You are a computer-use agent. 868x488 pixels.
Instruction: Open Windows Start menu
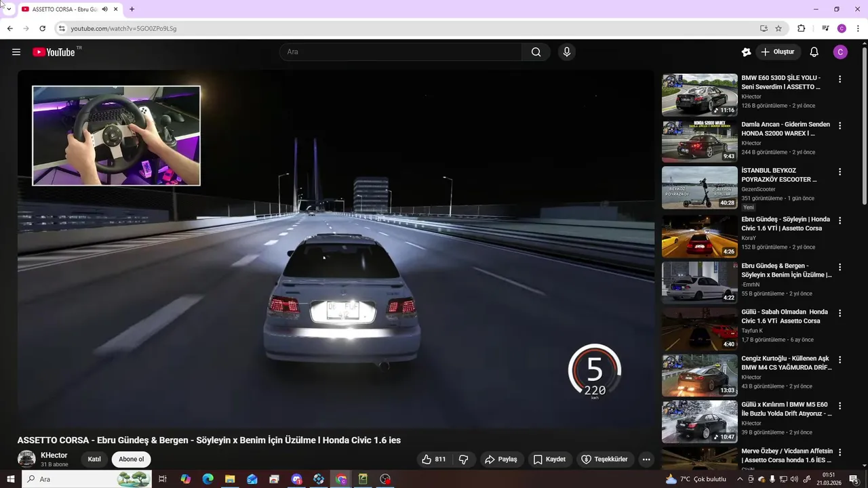pos(10,479)
